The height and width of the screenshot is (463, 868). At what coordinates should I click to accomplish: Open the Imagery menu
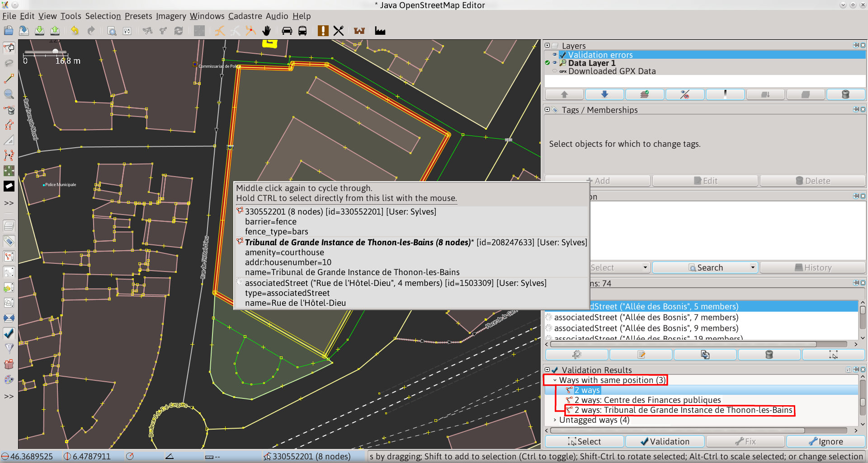[171, 16]
